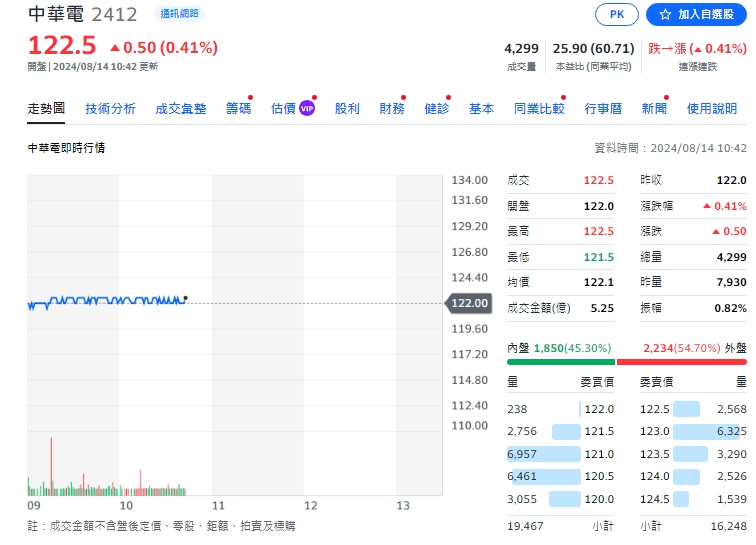
Task: Open the 基本 tab
Action: [482, 109]
